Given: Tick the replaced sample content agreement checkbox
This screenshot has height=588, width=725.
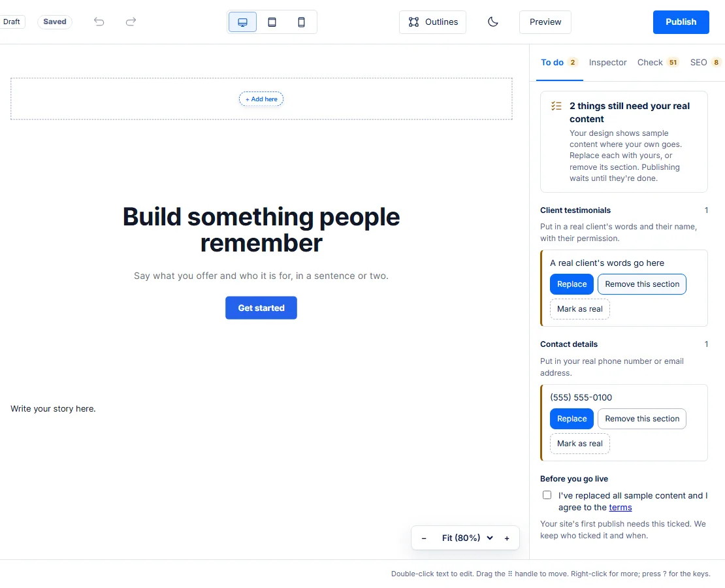Looking at the screenshot, I should [547, 495].
